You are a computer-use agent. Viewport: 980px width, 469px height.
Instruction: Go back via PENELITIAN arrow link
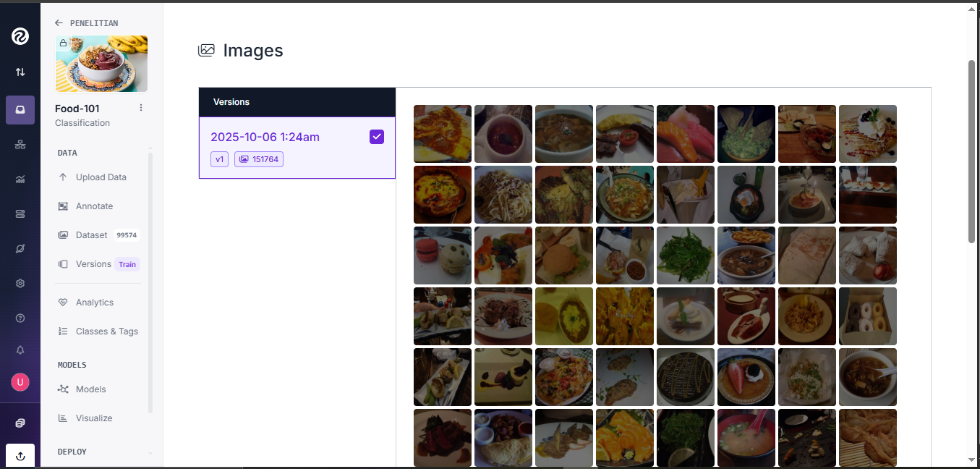click(x=87, y=23)
